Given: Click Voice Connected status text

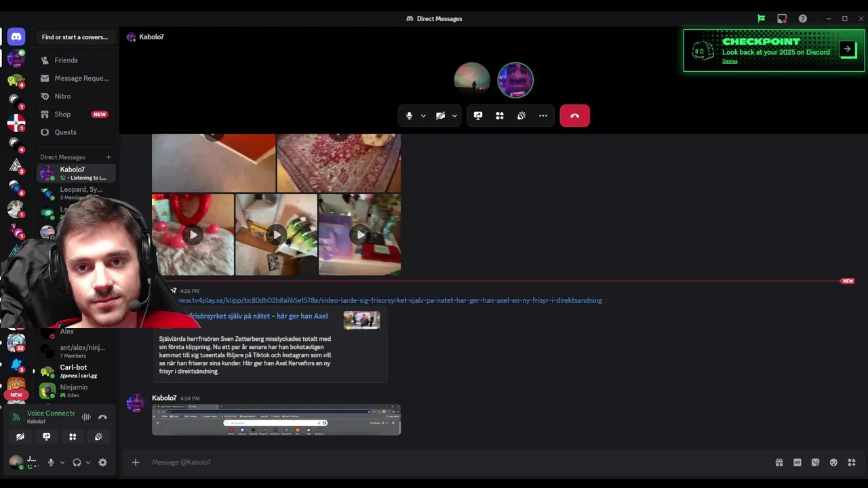Looking at the screenshot, I should point(51,413).
